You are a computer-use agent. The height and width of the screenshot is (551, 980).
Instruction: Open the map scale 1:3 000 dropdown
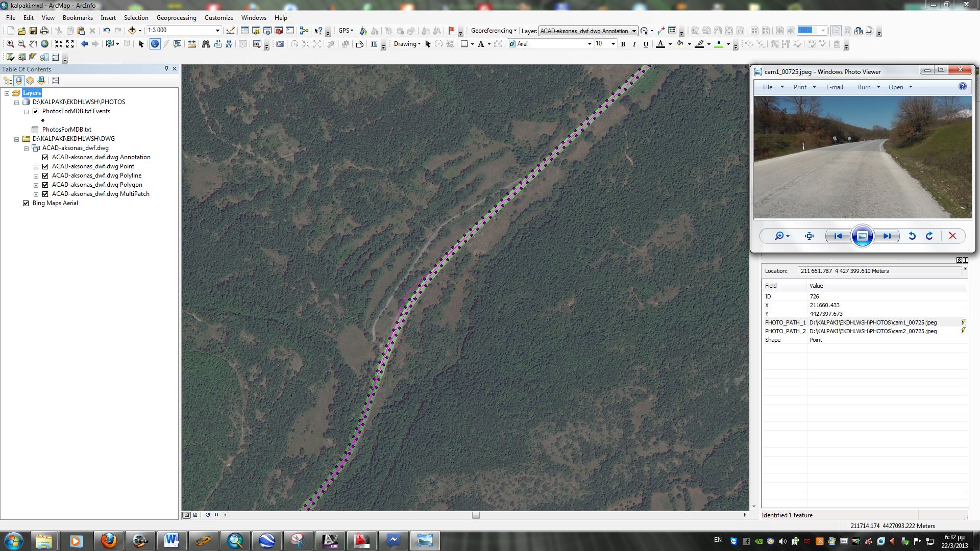coord(217,31)
